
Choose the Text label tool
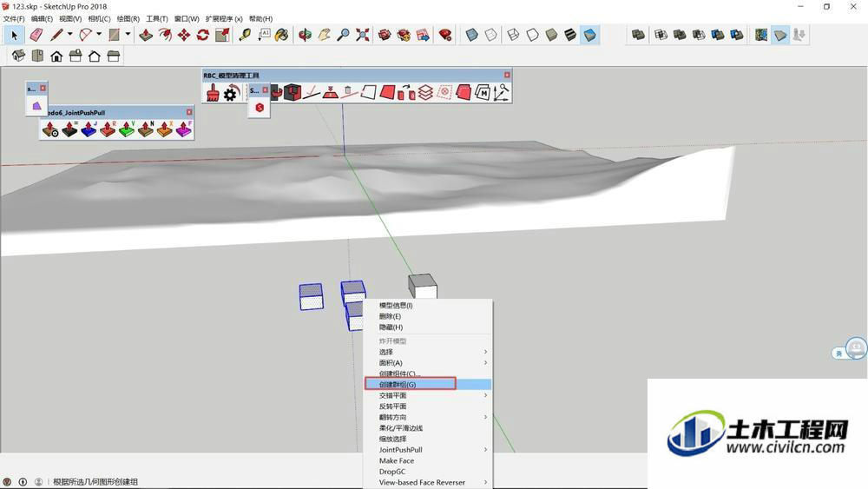point(264,35)
